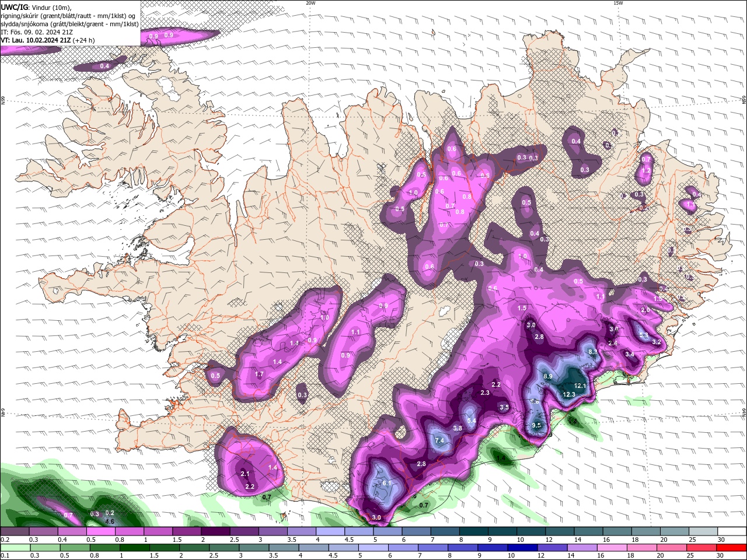The height and width of the screenshot is (560, 747).
Task: Click the 0.1 label in the rain legend
Action: 5,555
